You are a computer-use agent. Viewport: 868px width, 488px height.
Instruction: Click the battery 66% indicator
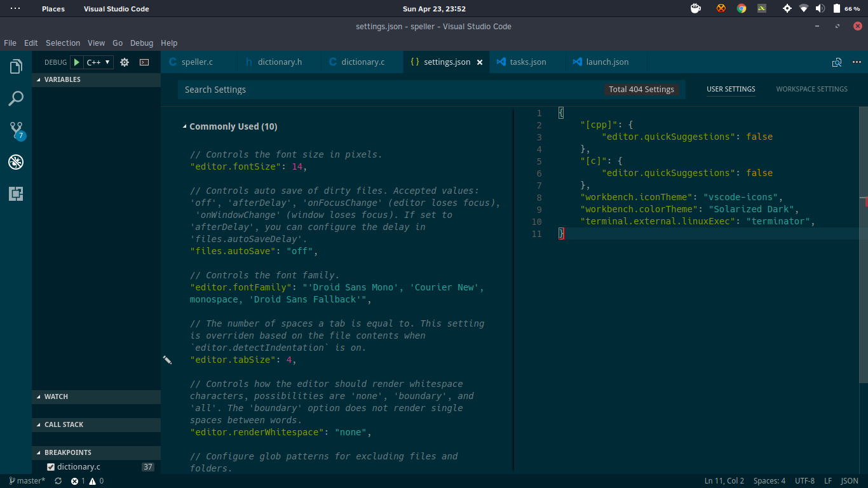point(846,8)
